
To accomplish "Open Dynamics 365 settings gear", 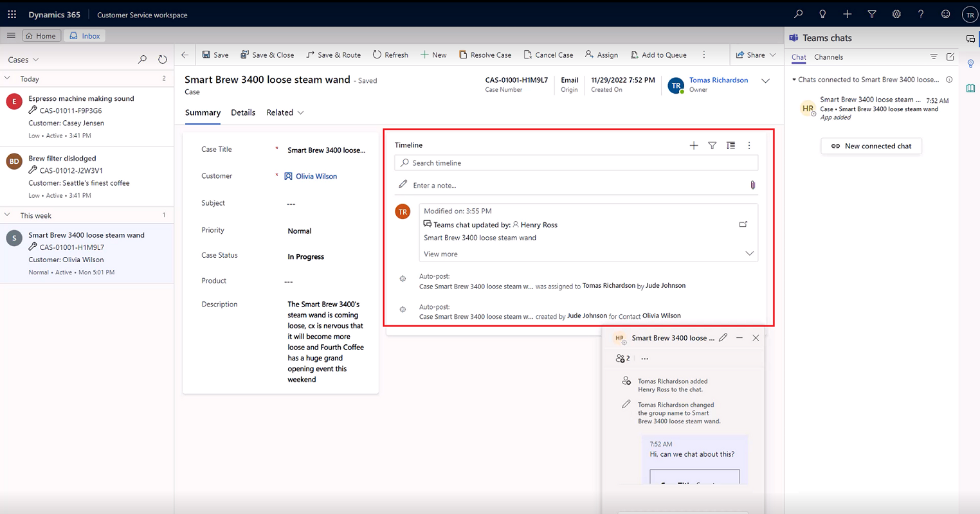I will tap(896, 13).
